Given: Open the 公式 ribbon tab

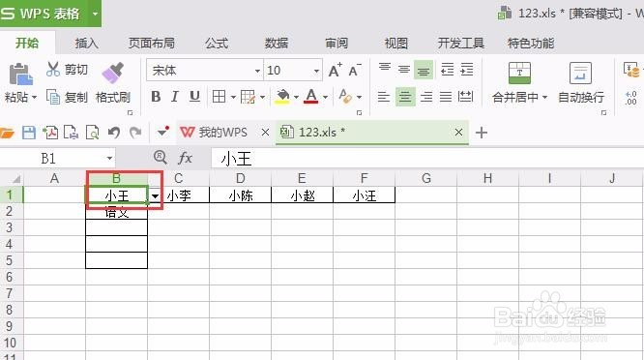Looking at the screenshot, I should pos(217,43).
